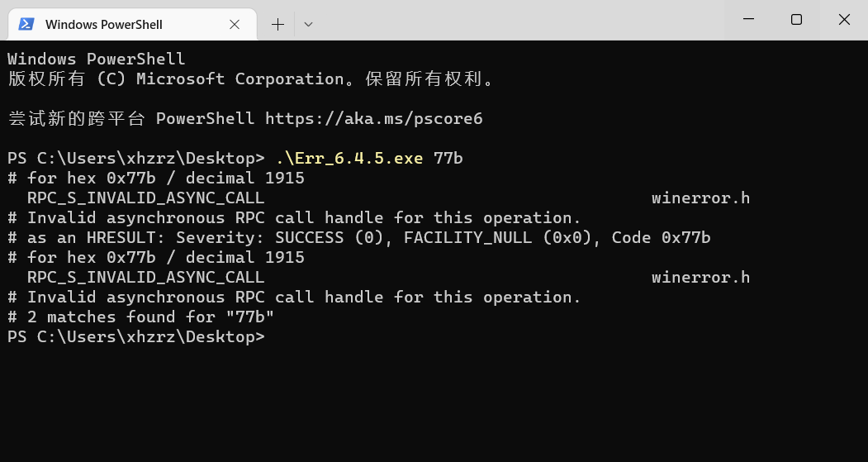
Task: Maximize the terminal window
Action: [796, 19]
